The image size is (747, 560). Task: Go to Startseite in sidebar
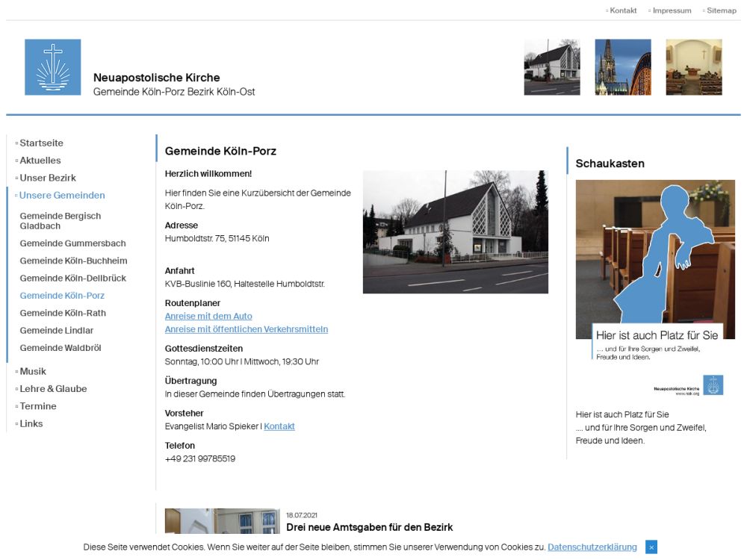[x=41, y=143]
